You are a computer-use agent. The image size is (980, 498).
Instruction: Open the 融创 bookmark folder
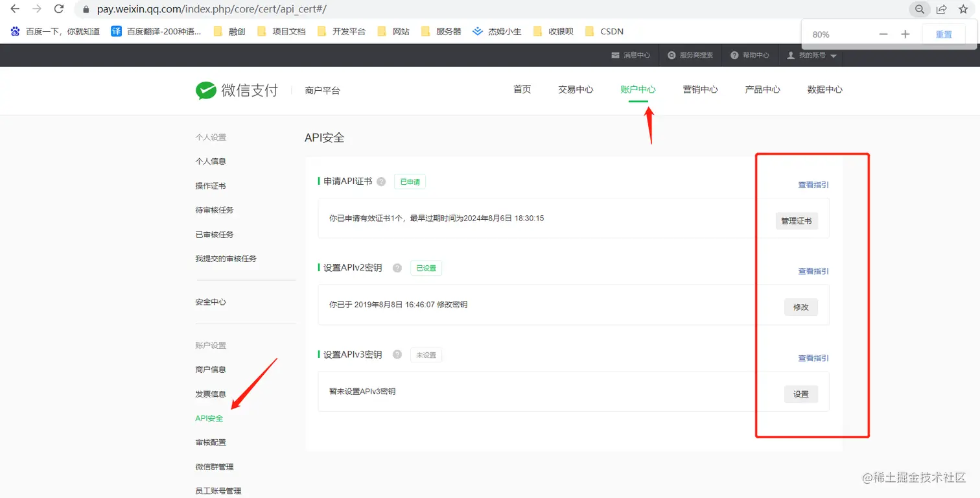[x=229, y=31]
